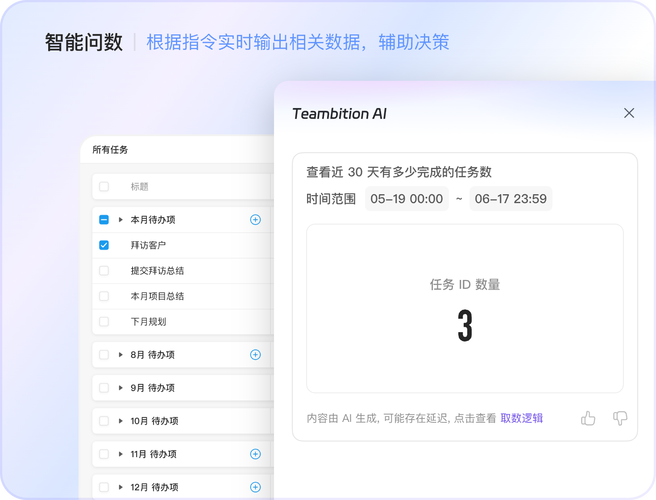This screenshot has height=500, width=656.
Task: Uncheck the 拜访客户 task checkbox
Action: click(x=104, y=245)
